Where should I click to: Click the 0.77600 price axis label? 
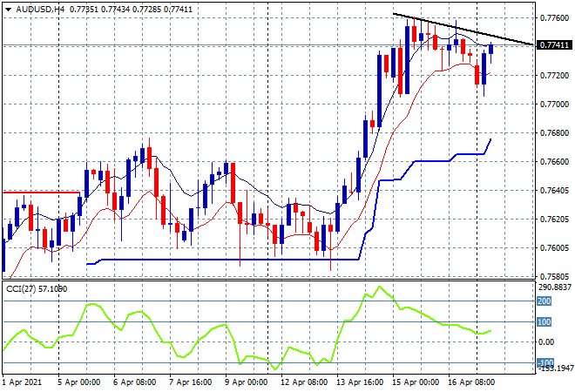coord(554,18)
